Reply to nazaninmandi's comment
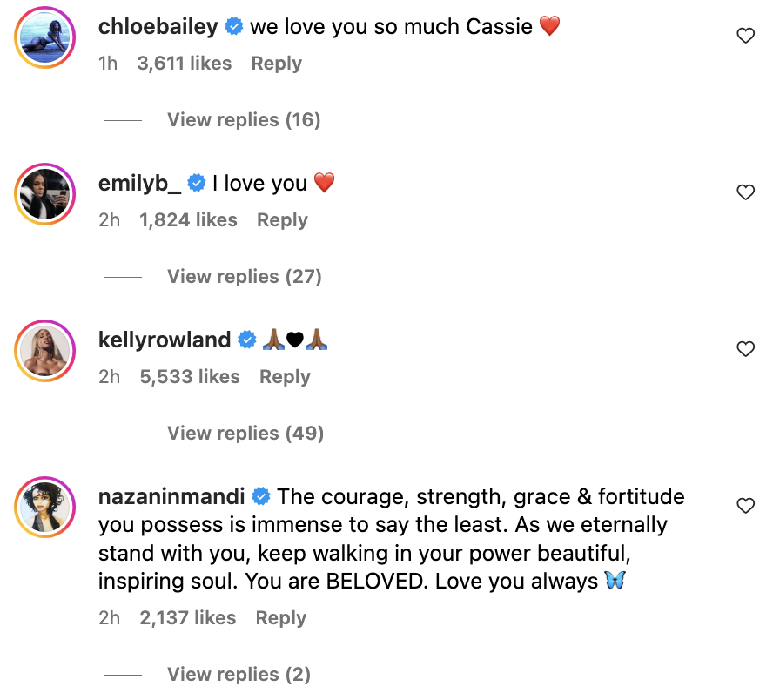 (x=280, y=617)
